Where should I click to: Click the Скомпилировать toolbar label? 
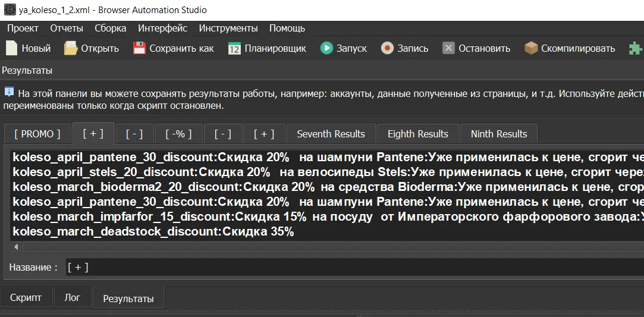(578, 48)
